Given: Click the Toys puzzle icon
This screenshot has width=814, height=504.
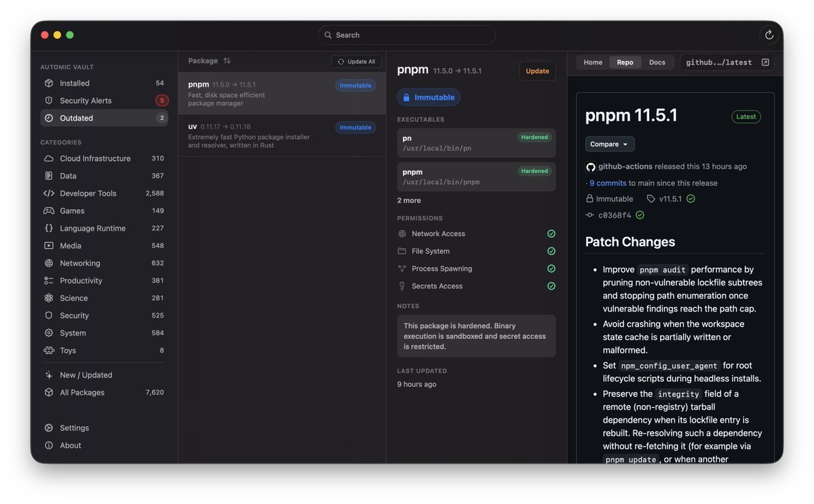Looking at the screenshot, I should [49, 351].
